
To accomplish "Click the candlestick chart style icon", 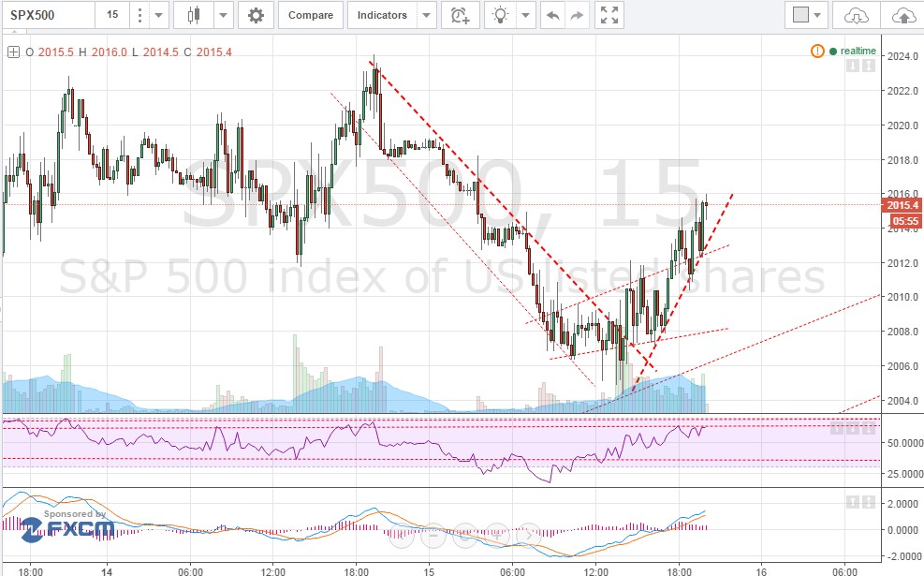I will pos(194,15).
